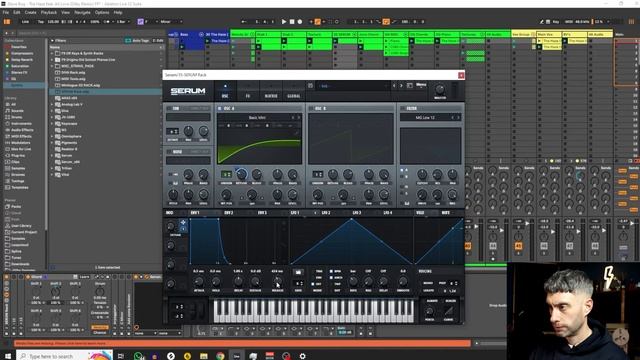Select next wavetable in OSC A
Screen dimensions: 640x360
click(x=299, y=118)
